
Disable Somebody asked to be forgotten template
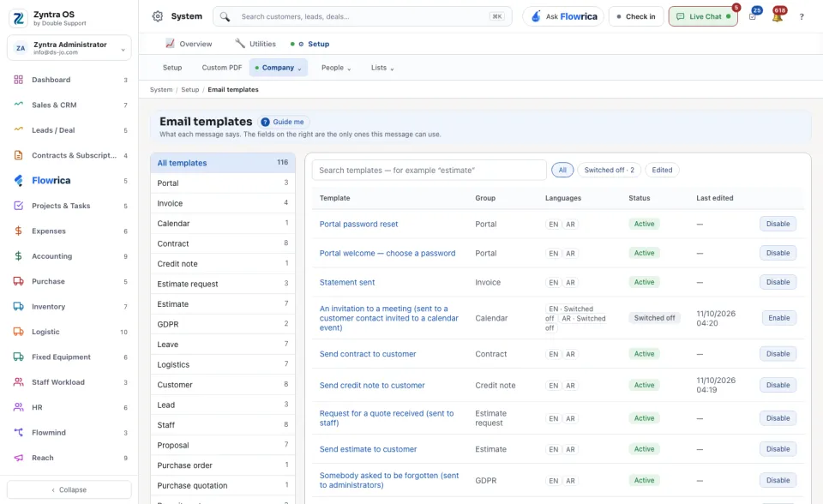[x=778, y=480]
